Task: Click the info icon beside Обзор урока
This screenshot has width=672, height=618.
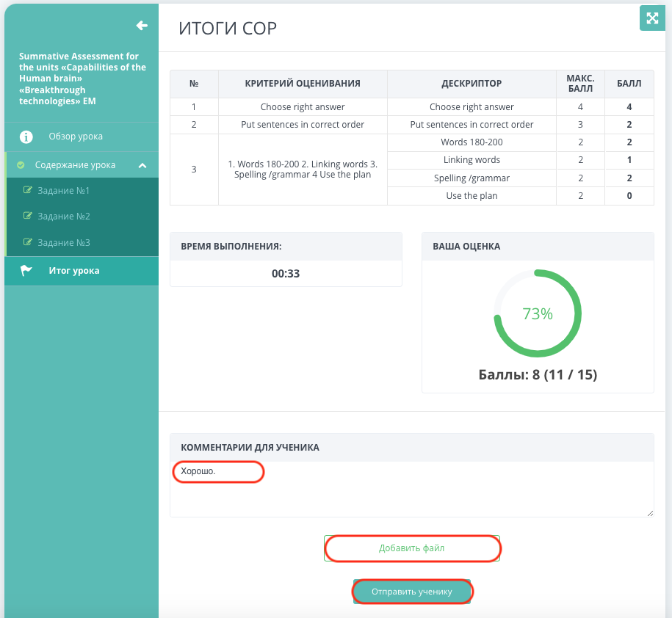Action: pyautogui.click(x=26, y=137)
